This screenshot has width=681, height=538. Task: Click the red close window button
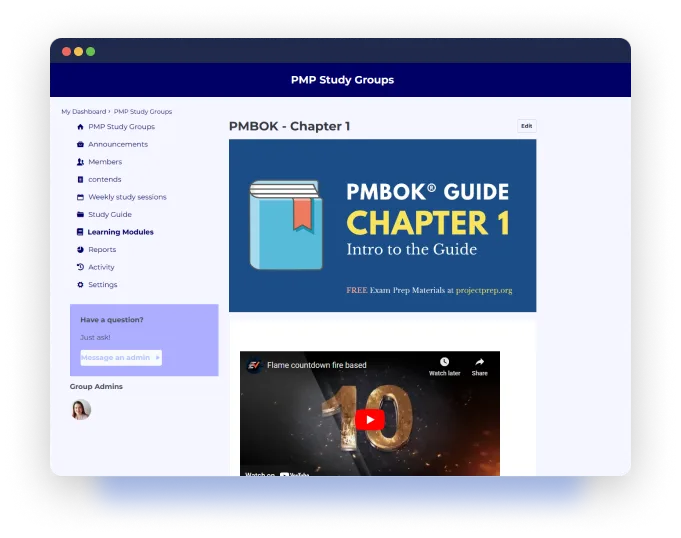66,52
